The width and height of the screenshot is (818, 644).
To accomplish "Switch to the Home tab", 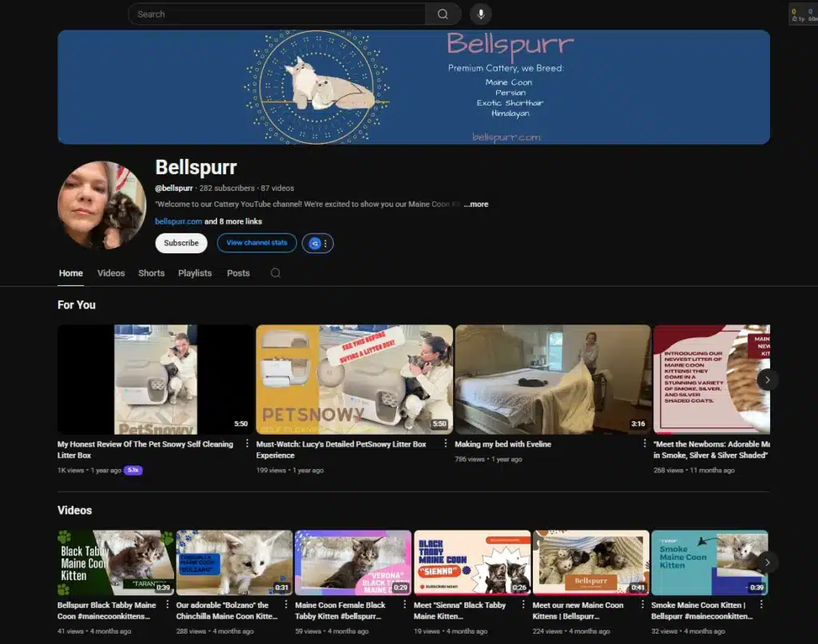I will [70, 273].
